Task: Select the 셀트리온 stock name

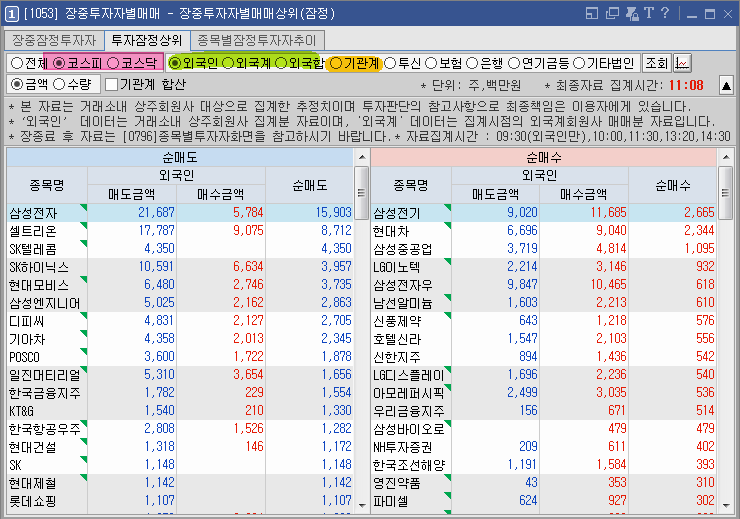Action: pyautogui.click(x=33, y=231)
